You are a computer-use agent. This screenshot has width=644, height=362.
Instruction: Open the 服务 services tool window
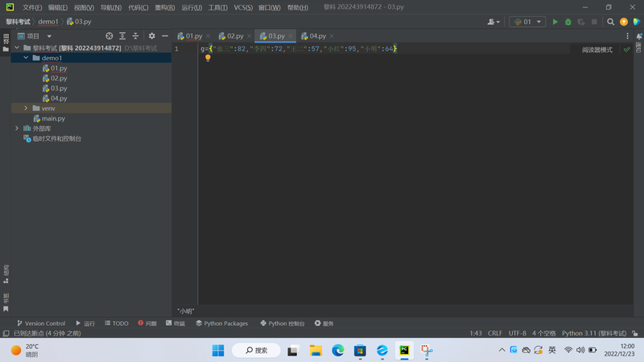(x=324, y=323)
